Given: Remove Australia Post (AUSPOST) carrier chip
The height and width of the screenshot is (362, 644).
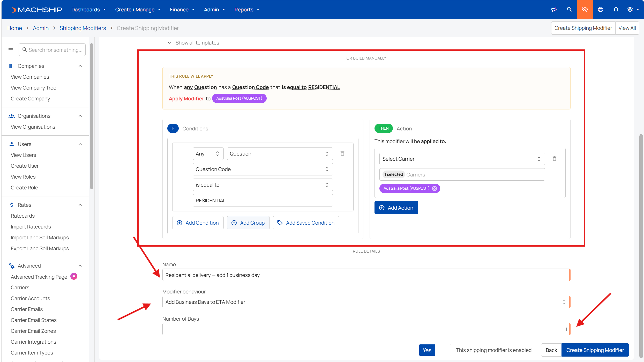Looking at the screenshot, I should tap(435, 188).
